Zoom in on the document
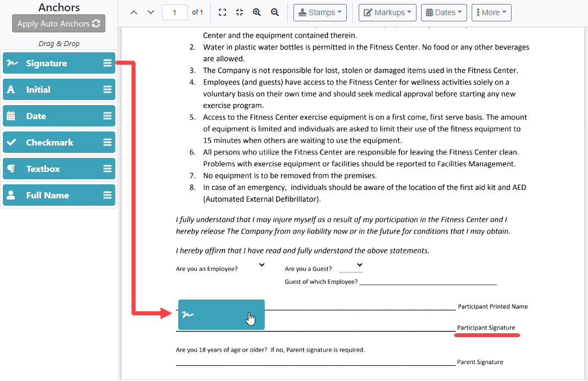 pyautogui.click(x=257, y=11)
